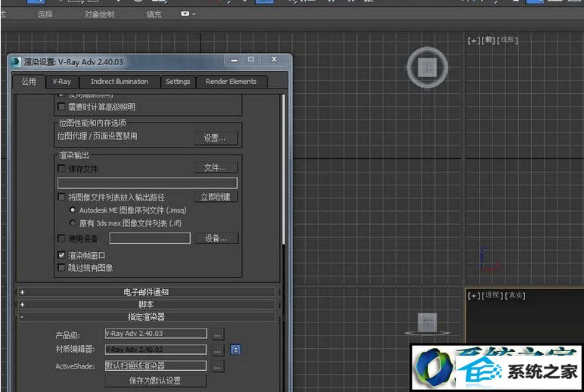
Task: Click the 前 view label in viewport
Action: point(489,40)
